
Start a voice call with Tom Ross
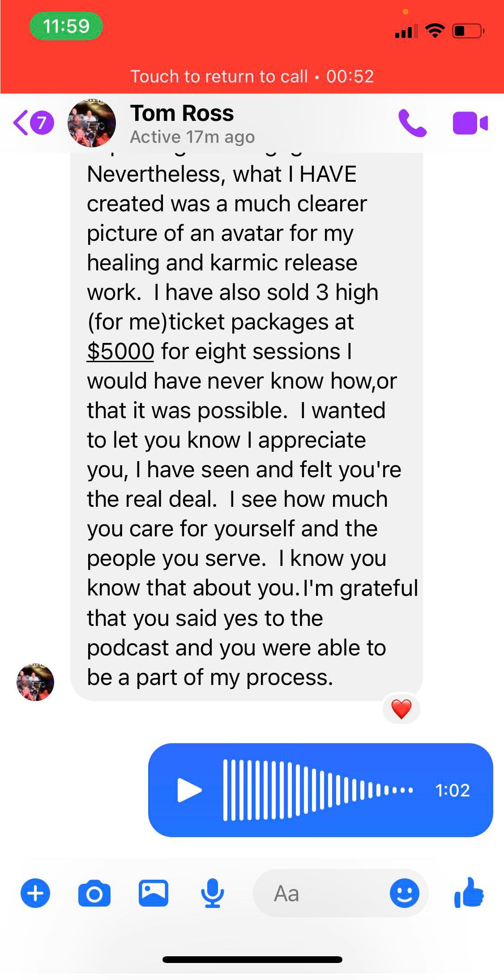click(x=412, y=123)
